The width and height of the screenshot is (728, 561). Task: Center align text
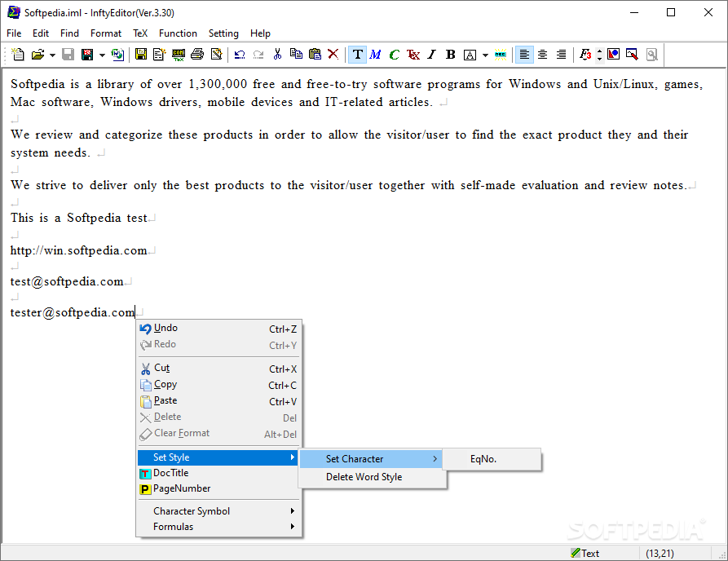[x=542, y=55]
